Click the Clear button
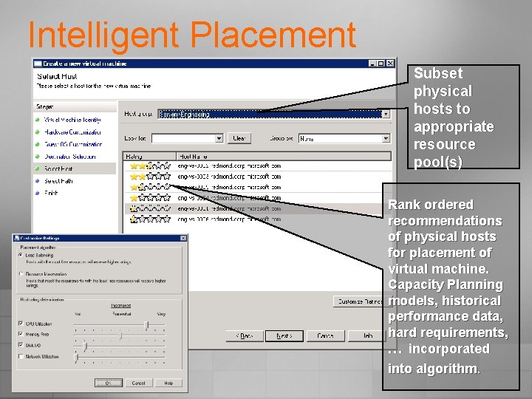532x399 pixels. pyautogui.click(x=239, y=138)
